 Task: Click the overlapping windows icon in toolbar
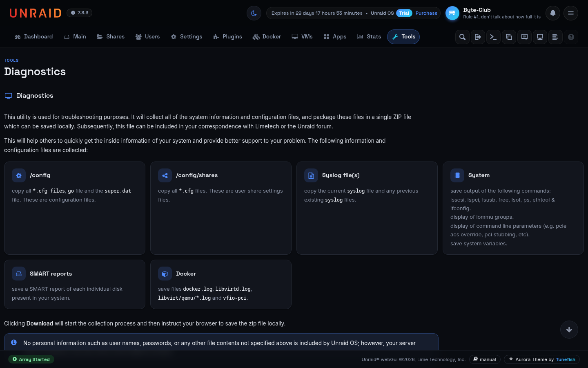(509, 37)
